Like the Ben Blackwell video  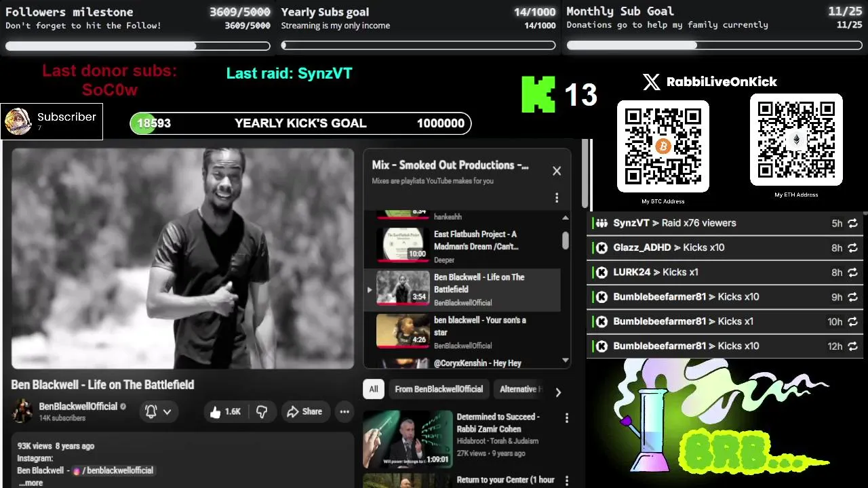[x=225, y=411]
